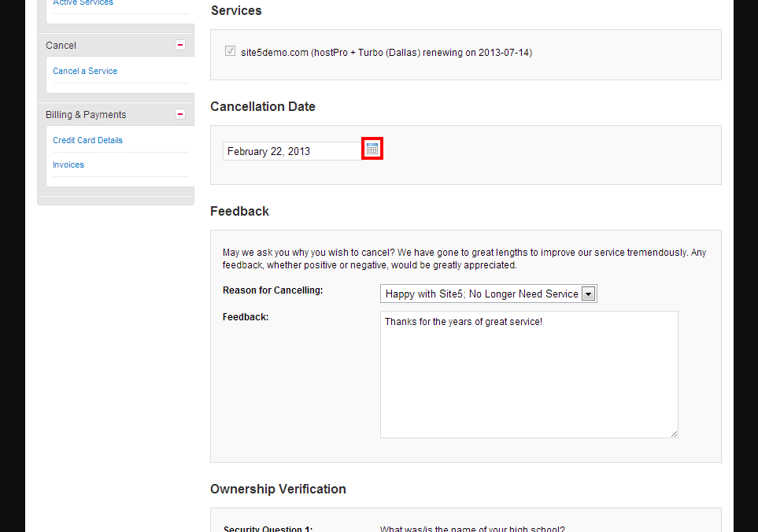Click the site5demo.com hostPro service text
Image resolution: width=758 pixels, height=532 pixels.
pos(386,53)
